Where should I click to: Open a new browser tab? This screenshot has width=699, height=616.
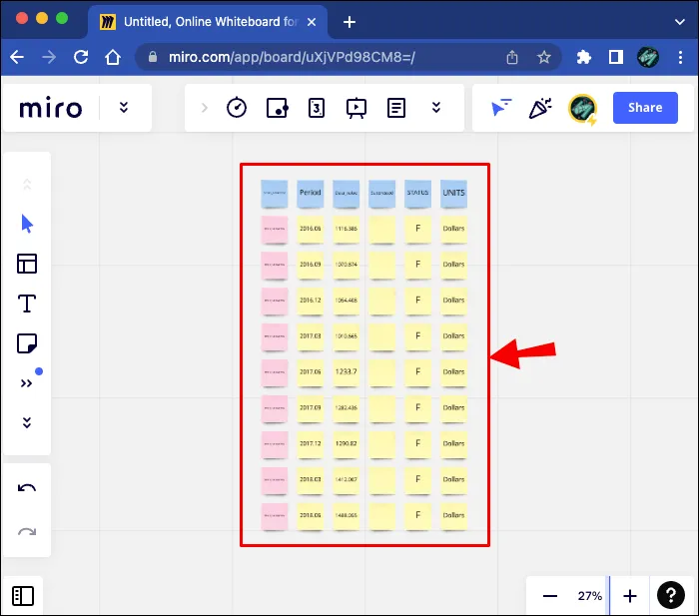[349, 21]
